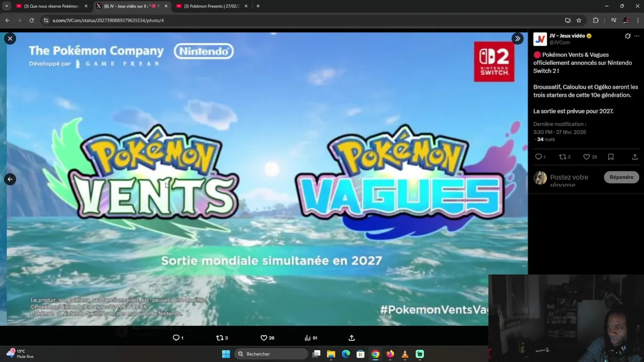
Task: Open the @JVCom handle link
Action: (x=559, y=43)
